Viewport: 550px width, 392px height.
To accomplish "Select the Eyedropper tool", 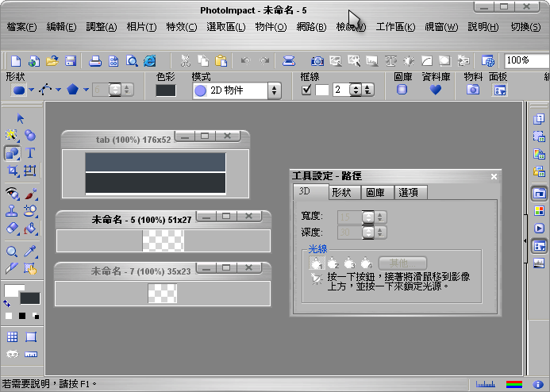I will pos(30,252).
